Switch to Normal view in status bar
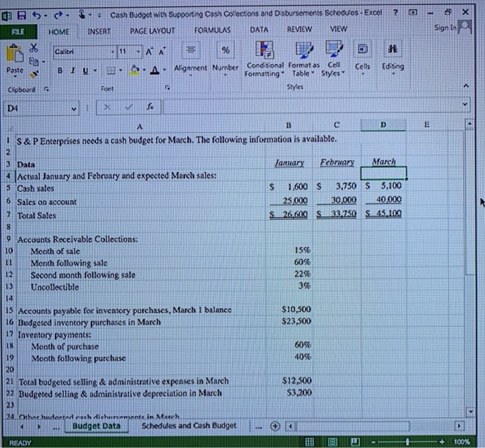The width and height of the screenshot is (485, 448). tap(310, 442)
